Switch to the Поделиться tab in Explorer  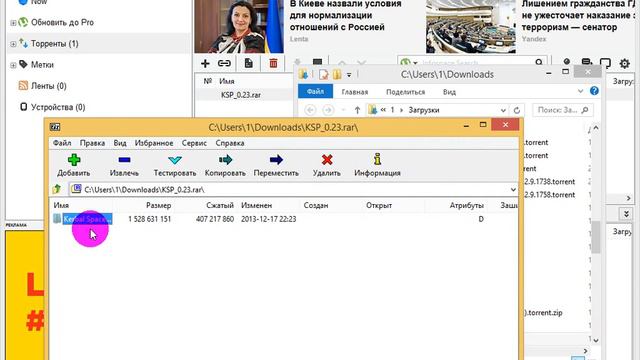(405, 92)
